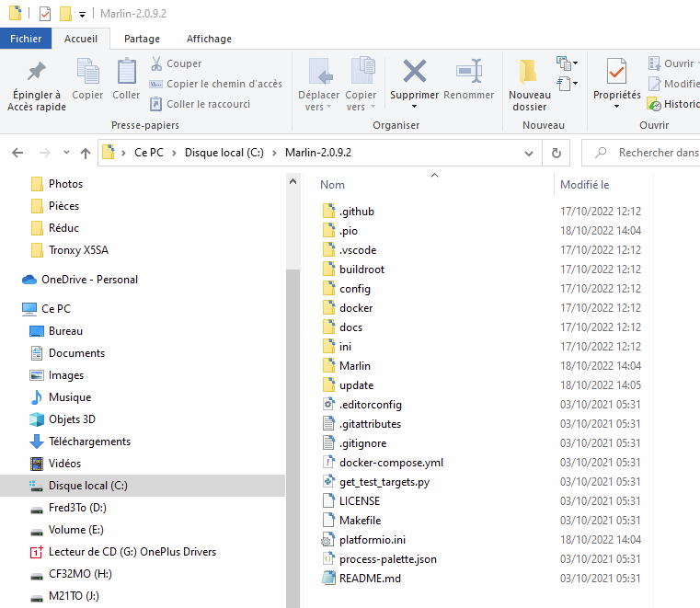The image size is (700, 608).
Task: Click the Copier icon in Presse-papiers
Action: (x=88, y=72)
